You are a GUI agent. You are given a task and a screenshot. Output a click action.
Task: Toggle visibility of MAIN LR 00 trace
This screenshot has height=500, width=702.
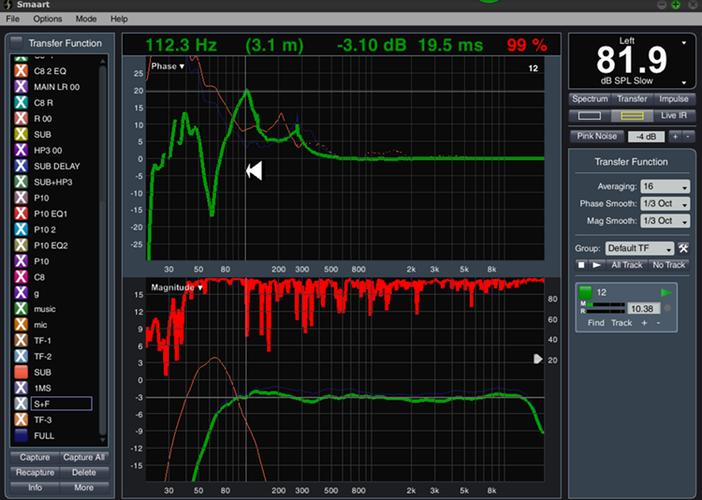tap(21, 87)
